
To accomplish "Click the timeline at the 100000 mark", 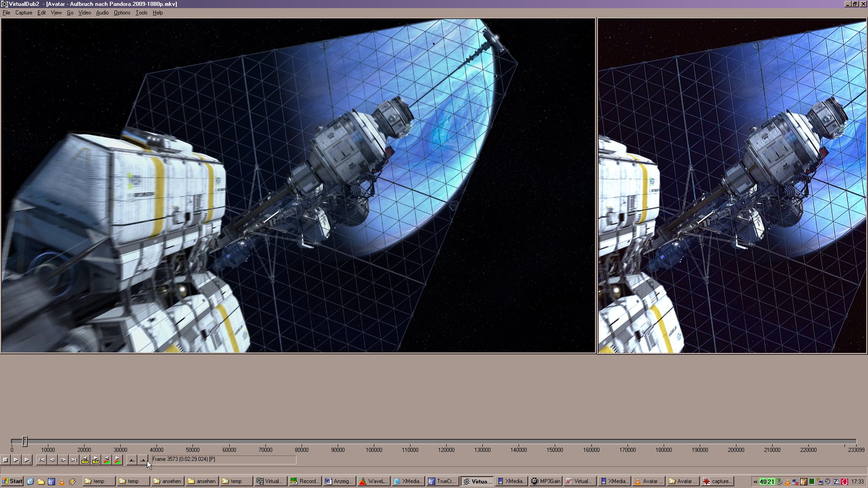I will [374, 441].
